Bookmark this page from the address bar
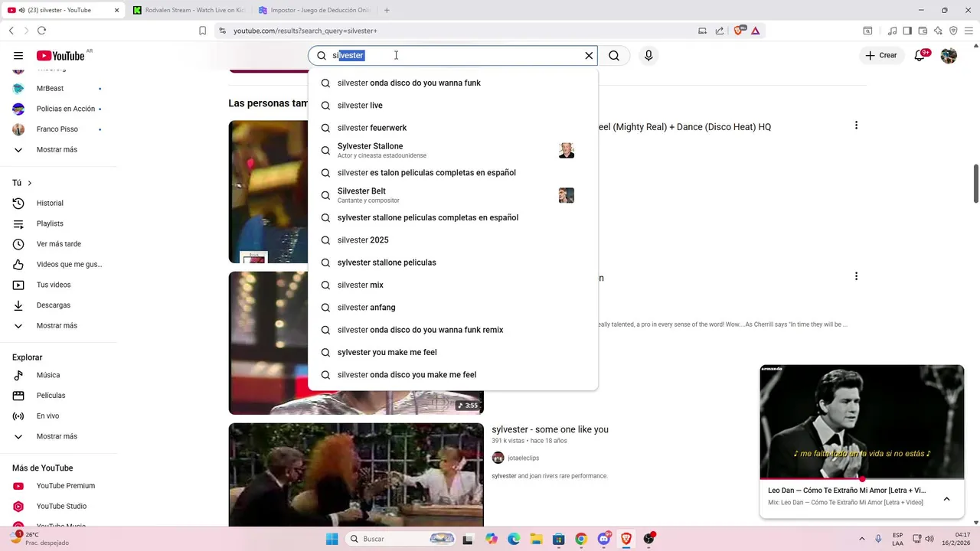 point(202,31)
